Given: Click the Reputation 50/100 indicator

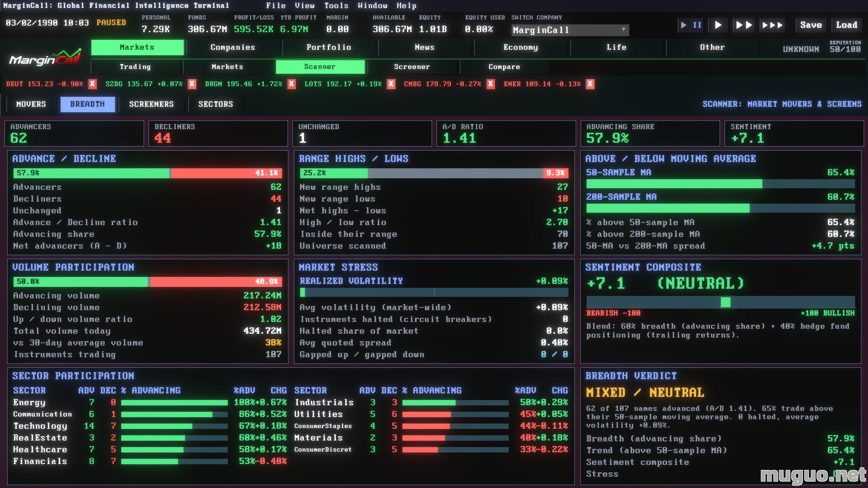Looking at the screenshot, I should 845,47.
